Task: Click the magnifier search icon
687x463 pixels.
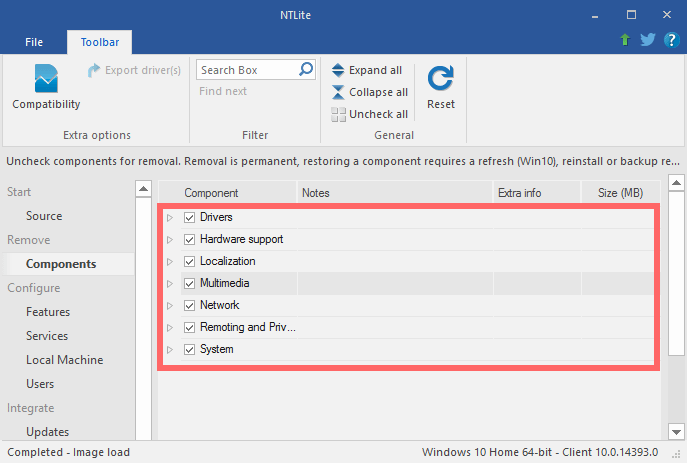Action: tap(306, 69)
